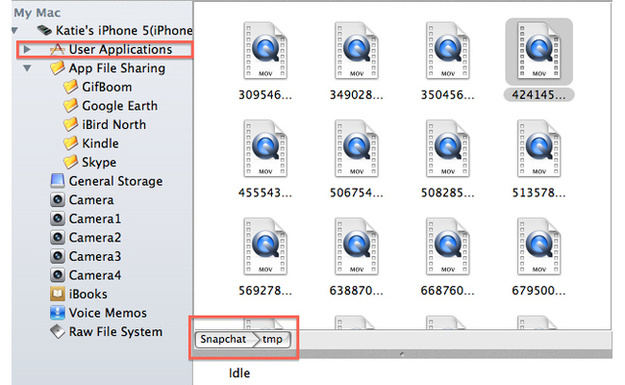
Task: Select MOV file icon 349028...
Action: pyautogui.click(x=356, y=51)
